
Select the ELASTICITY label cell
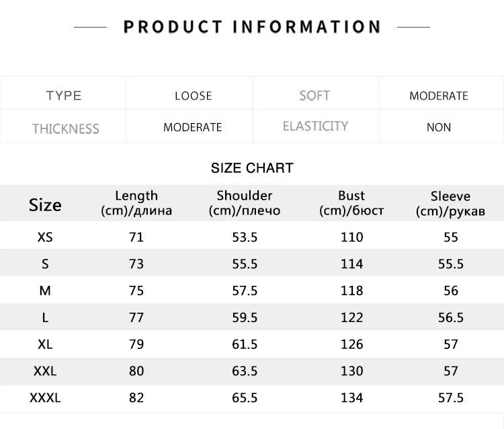pyautogui.click(x=315, y=126)
